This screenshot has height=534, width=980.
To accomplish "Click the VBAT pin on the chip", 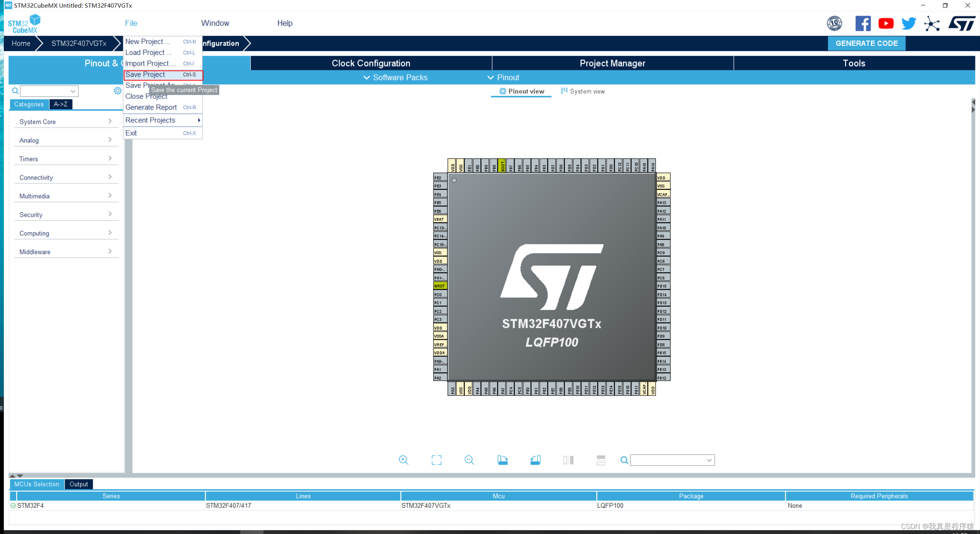I will coord(440,219).
